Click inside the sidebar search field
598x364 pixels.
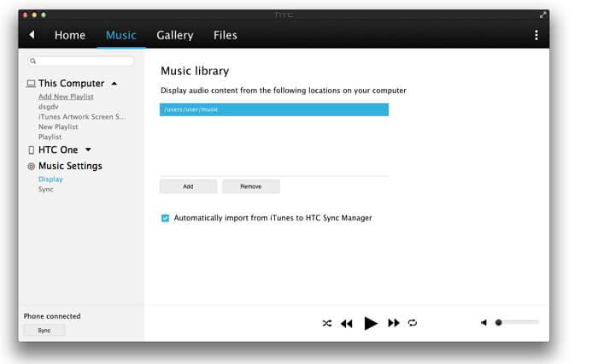coord(81,61)
